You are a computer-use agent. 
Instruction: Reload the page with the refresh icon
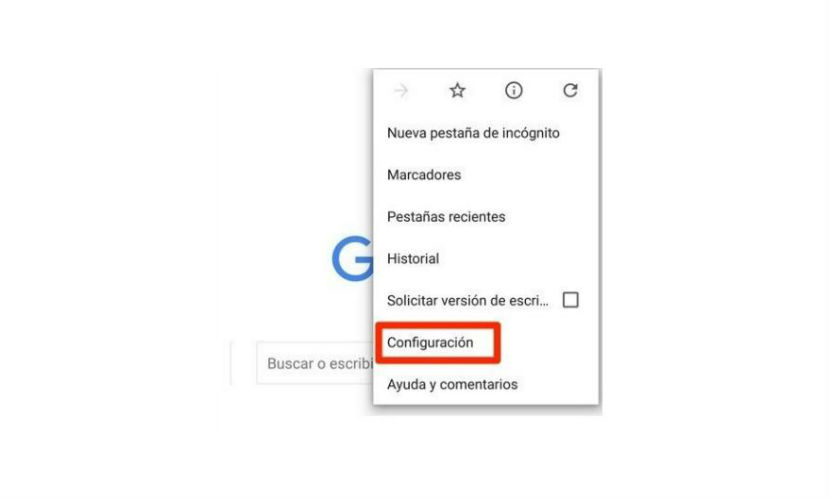[570, 90]
